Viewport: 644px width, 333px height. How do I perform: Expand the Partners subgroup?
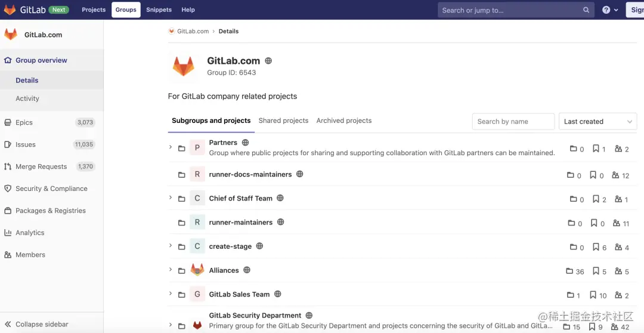click(x=171, y=147)
